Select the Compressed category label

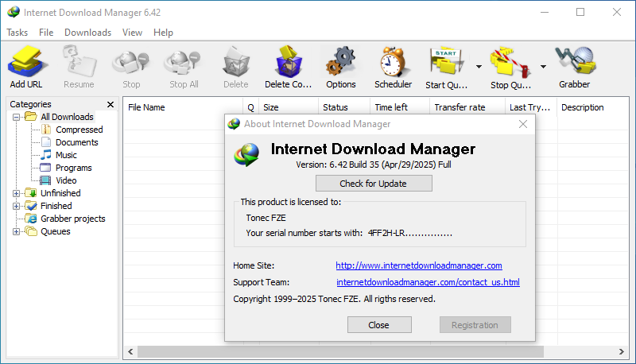pyautogui.click(x=79, y=130)
